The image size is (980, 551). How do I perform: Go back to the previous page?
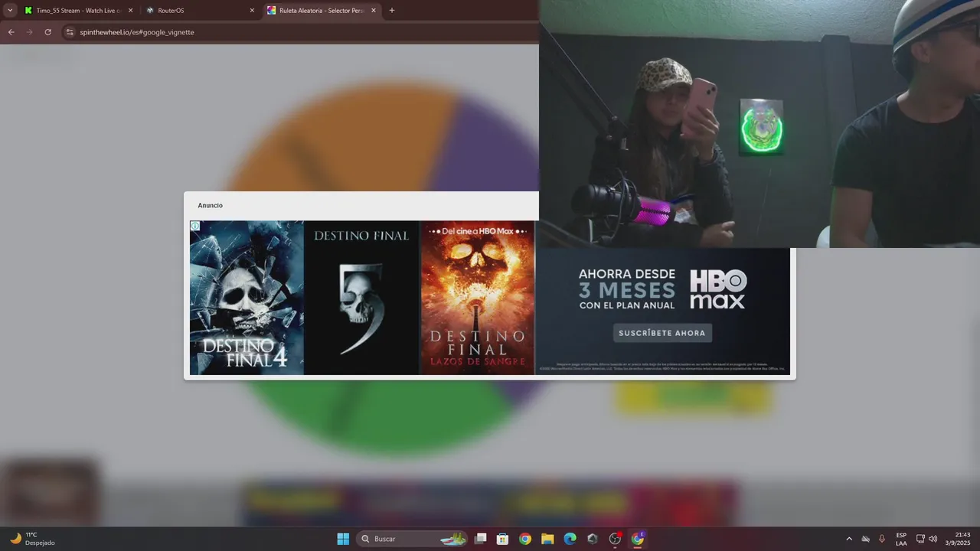click(11, 32)
